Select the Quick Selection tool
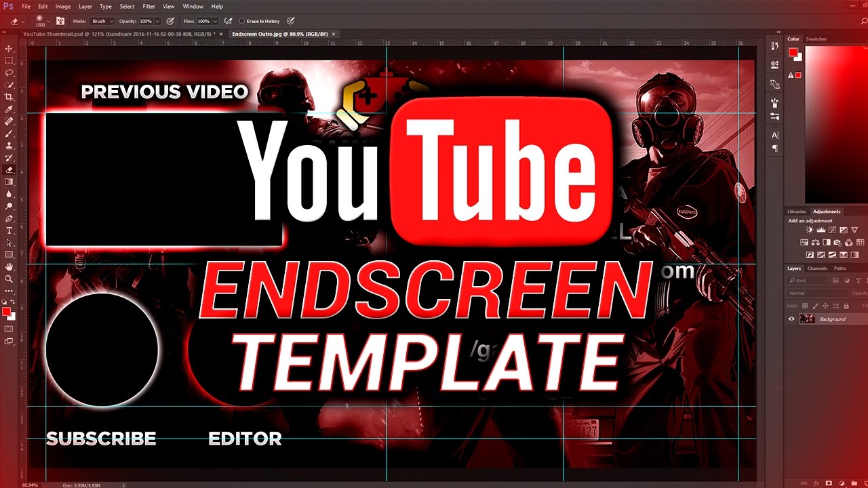The width and height of the screenshot is (868, 488). pos(9,85)
